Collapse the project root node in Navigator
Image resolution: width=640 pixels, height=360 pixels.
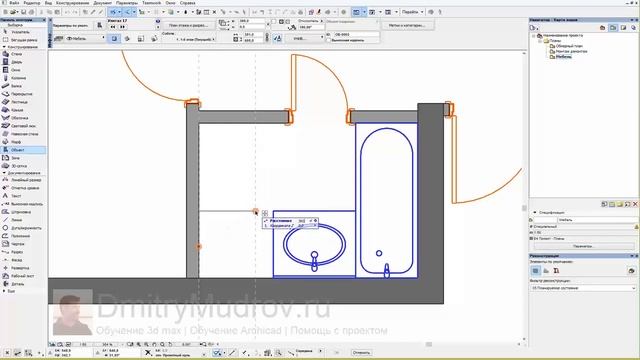tap(533, 36)
